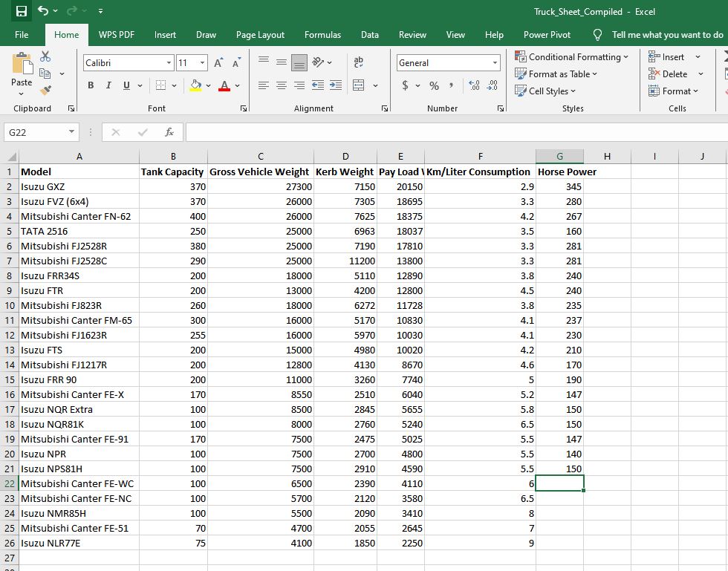Toggle Bottom Align
The width and height of the screenshot is (728, 571).
[x=299, y=63]
